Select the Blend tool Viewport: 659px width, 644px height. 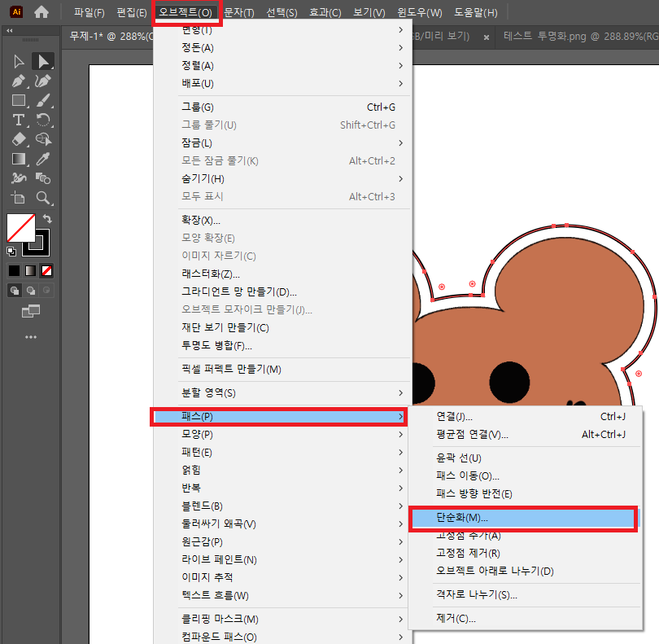click(x=43, y=178)
